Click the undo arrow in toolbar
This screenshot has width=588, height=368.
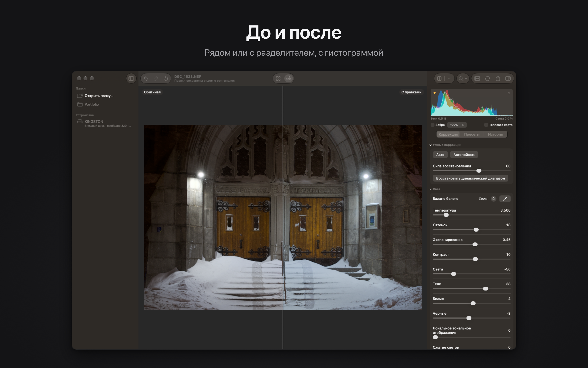tap(146, 78)
